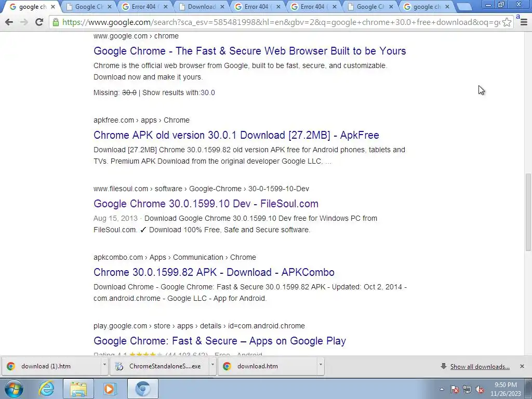Open a new tab button
The height and width of the screenshot is (399, 532).
tap(464, 7)
